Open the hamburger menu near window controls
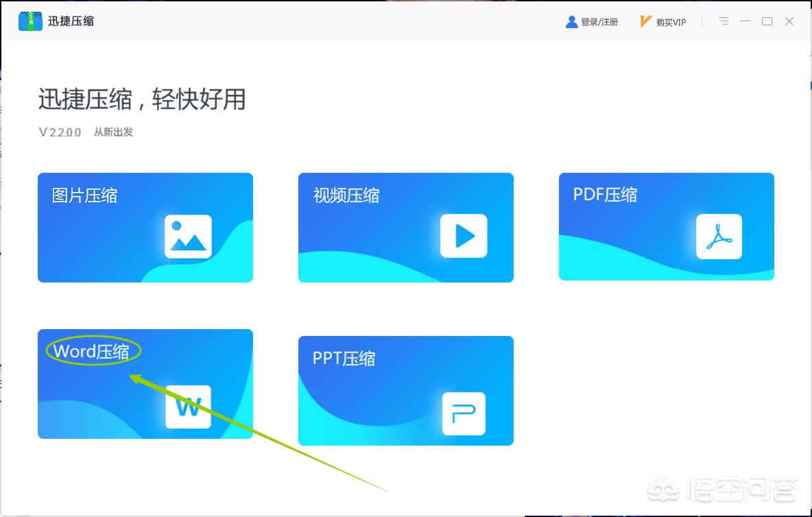812x517 pixels. point(724,21)
